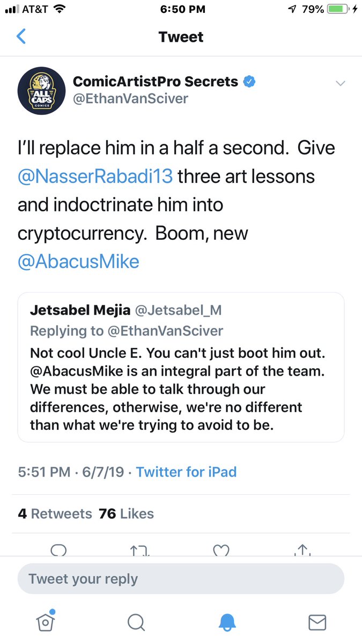Tap the share tweet upload icon
The height and width of the screenshot is (644, 362).
coord(302,551)
